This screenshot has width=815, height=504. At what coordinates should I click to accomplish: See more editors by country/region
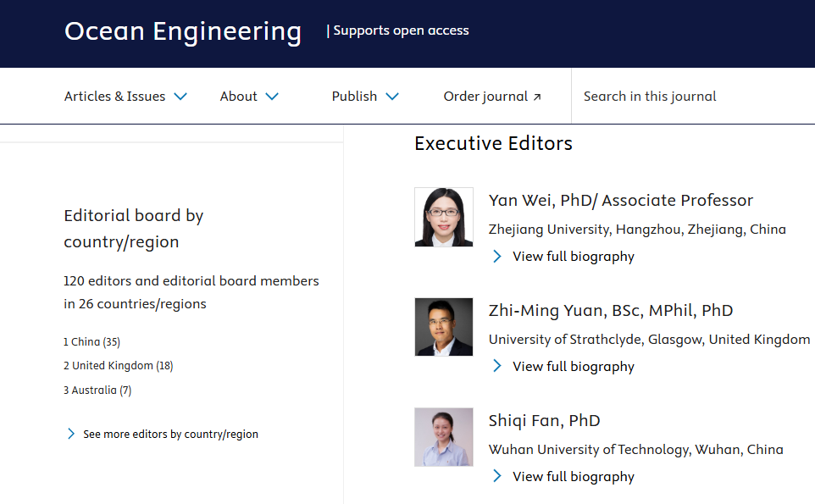tap(170, 435)
